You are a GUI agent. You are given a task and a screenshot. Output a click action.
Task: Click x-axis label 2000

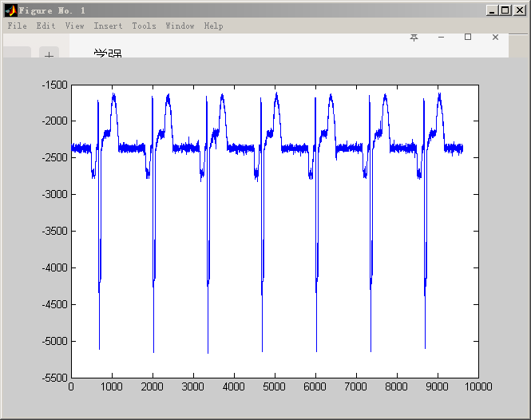coord(153,386)
